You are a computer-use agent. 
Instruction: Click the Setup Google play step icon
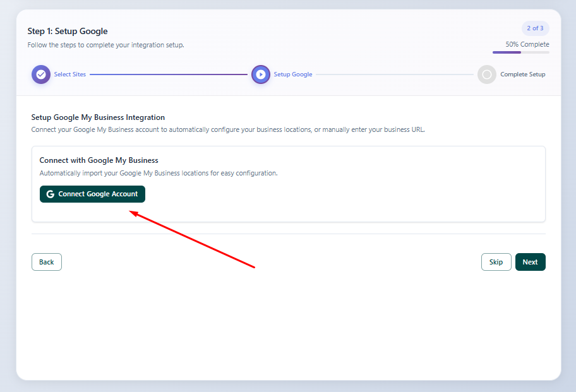point(260,74)
